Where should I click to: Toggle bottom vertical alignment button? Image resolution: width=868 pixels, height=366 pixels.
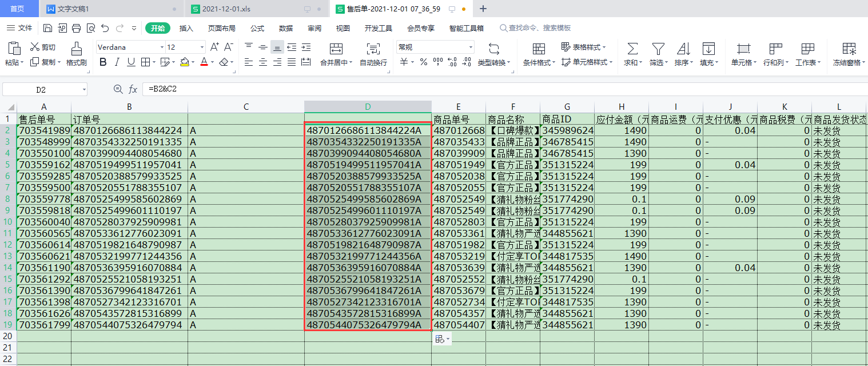277,47
